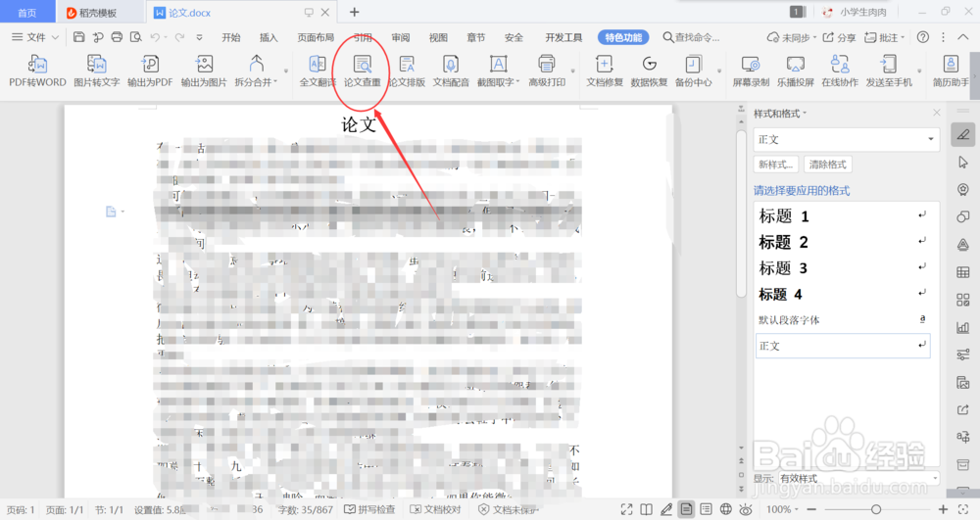This screenshot has height=520, width=980.
Task: Launch 文档配音 document voice-over
Action: [x=451, y=71]
